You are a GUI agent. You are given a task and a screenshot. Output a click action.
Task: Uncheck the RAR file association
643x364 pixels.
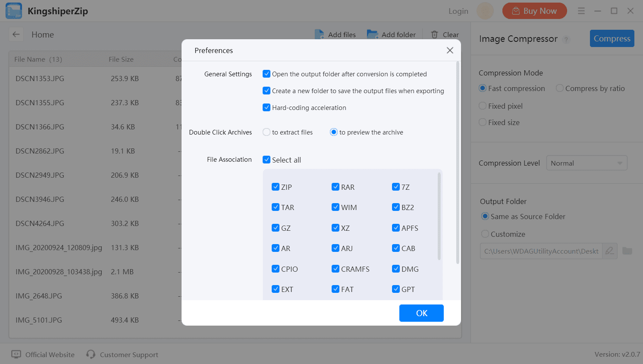coord(336,187)
